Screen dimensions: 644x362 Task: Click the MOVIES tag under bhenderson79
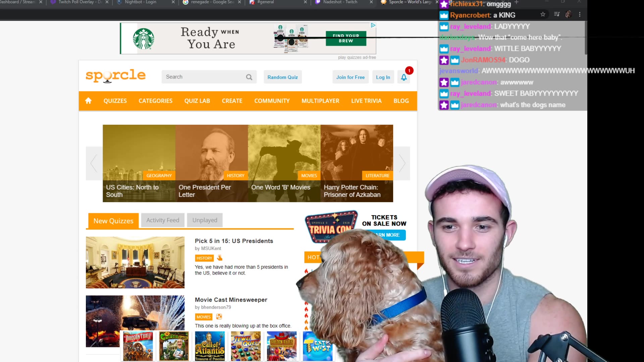tap(203, 317)
